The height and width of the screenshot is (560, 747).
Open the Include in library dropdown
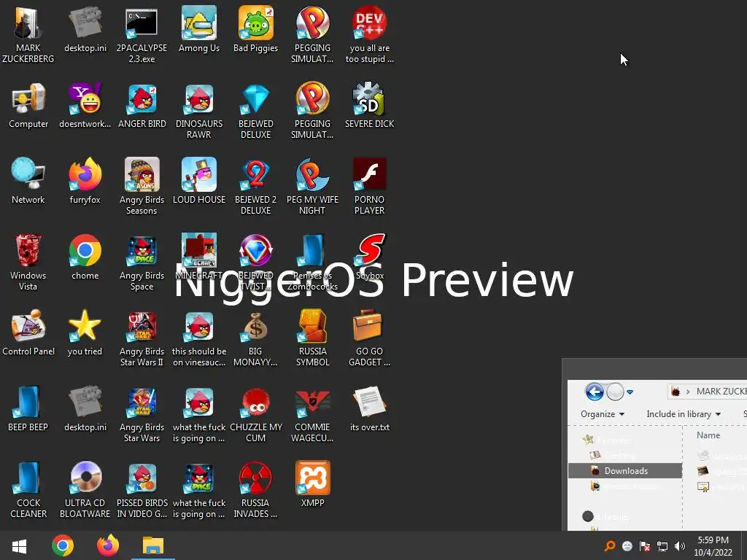coord(684,414)
